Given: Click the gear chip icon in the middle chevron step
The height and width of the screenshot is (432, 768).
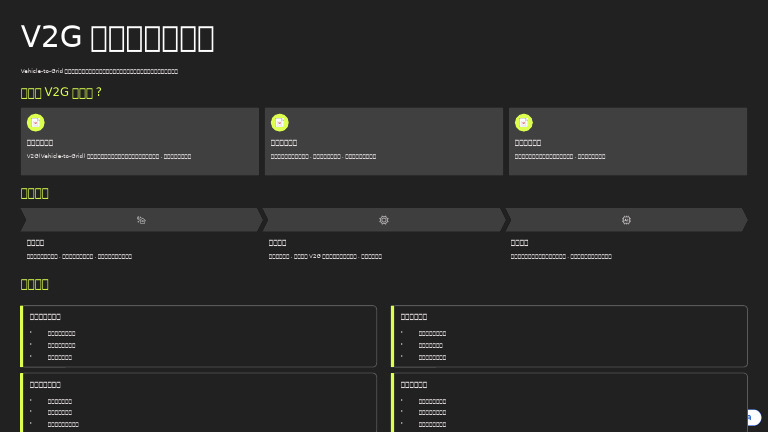Looking at the screenshot, I should tap(384, 220).
